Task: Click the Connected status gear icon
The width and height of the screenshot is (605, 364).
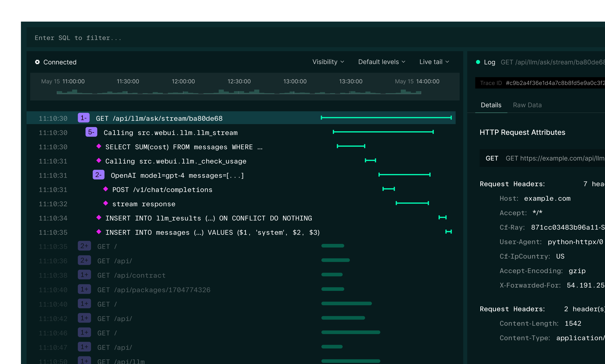Action: tap(37, 62)
